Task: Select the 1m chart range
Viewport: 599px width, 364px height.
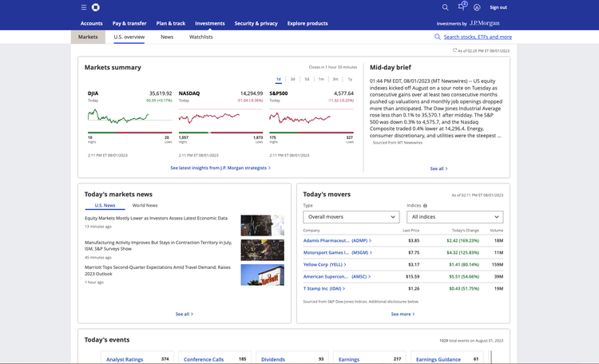Action: [x=321, y=79]
